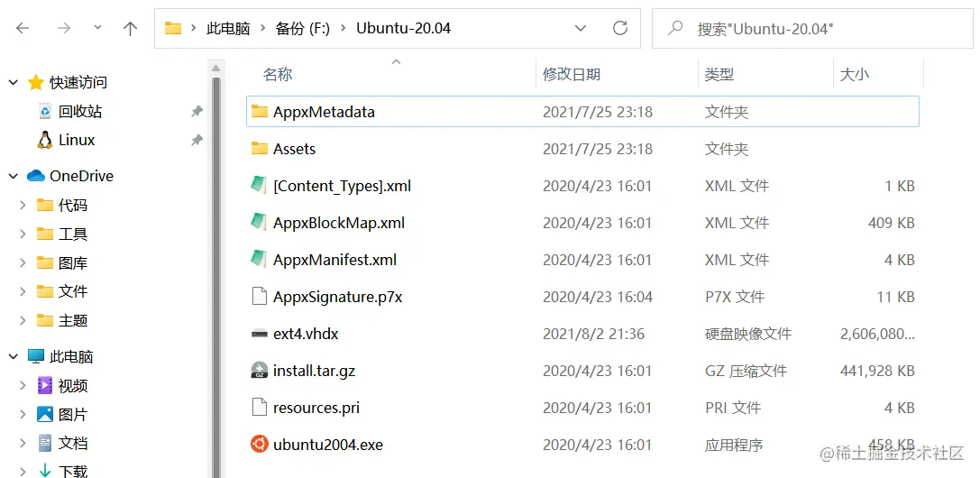Select the [Content_Types].xml file icon

(x=260, y=185)
